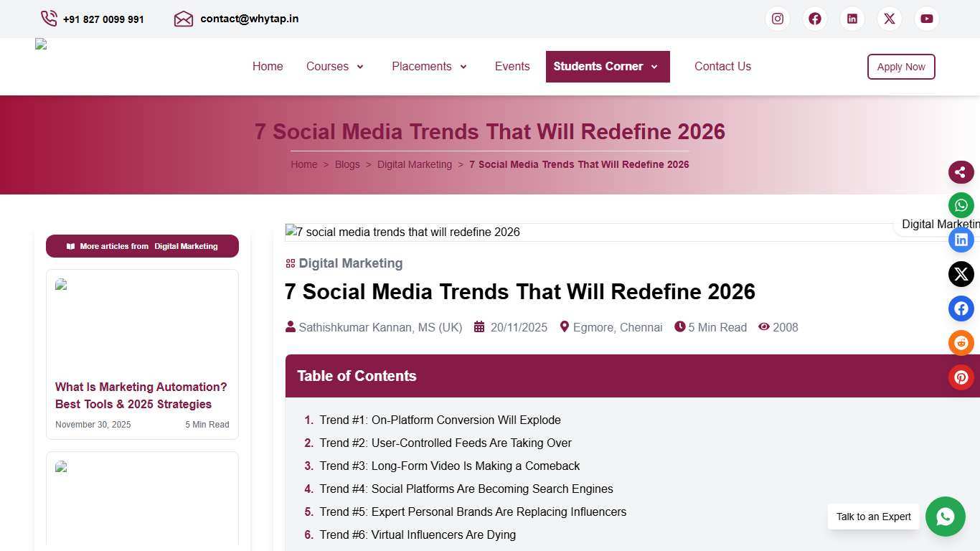Open Trend #4 about platforms becoming search engines
This screenshot has width=980, height=551.
466,489
